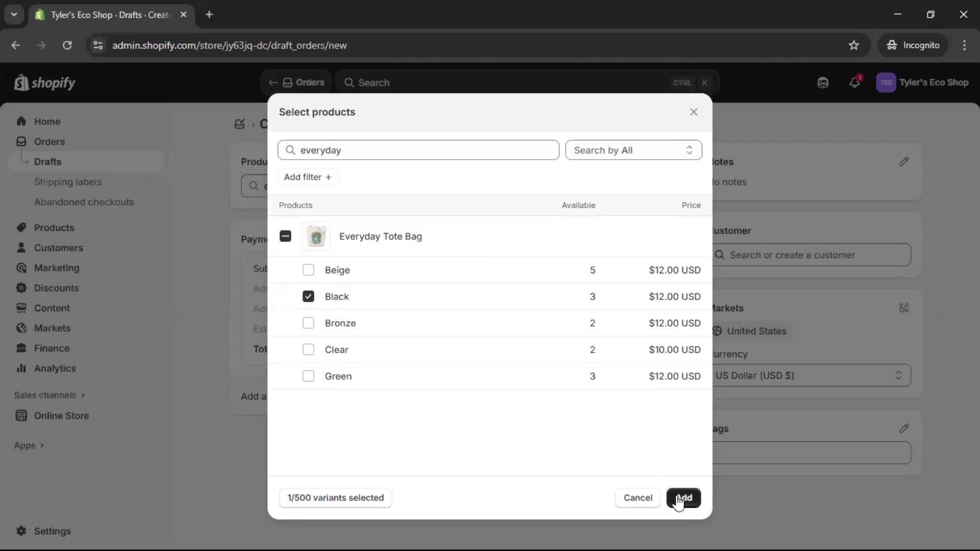
Task: Click the Everyday Tote Bag select-all checkbox
Action: point(285,236)
